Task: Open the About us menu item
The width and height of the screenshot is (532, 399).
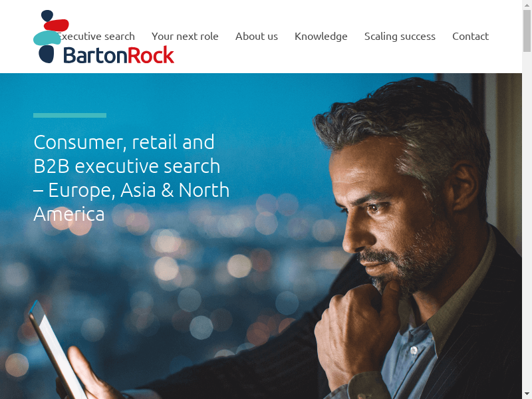Action: 257,37
